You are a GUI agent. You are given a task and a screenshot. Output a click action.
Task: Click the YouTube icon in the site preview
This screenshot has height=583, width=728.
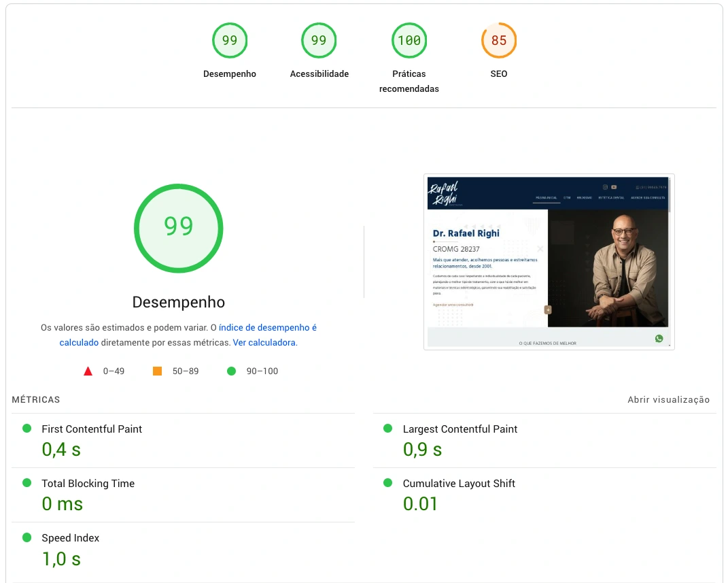click(x=614, y=187)
